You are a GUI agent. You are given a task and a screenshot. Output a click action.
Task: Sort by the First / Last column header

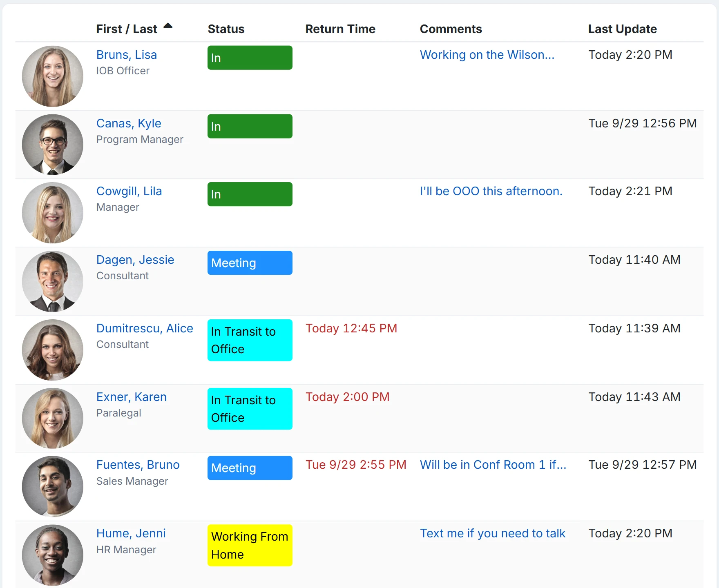(x=127, y=29)
